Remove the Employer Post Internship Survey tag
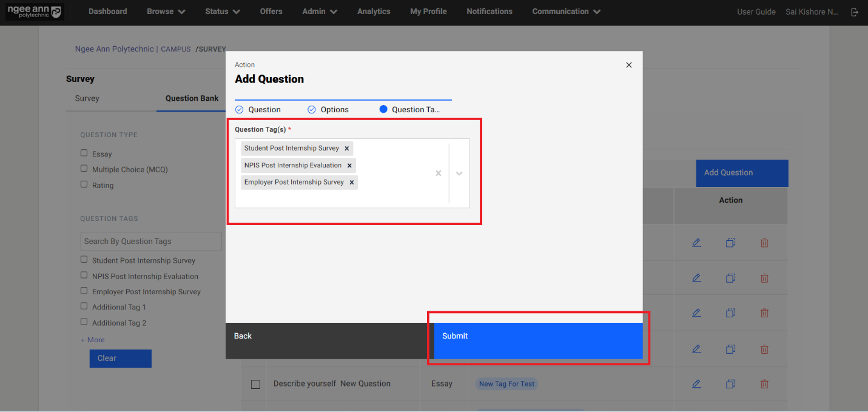 click(351, 183)
